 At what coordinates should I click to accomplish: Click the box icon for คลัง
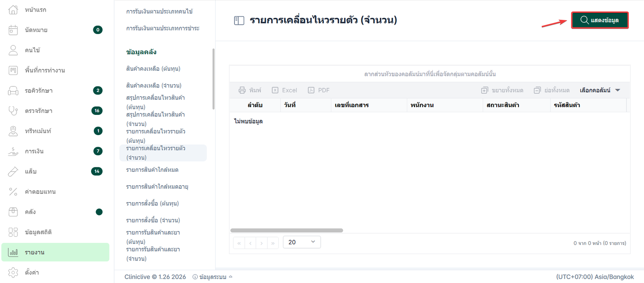coord(13,212)
